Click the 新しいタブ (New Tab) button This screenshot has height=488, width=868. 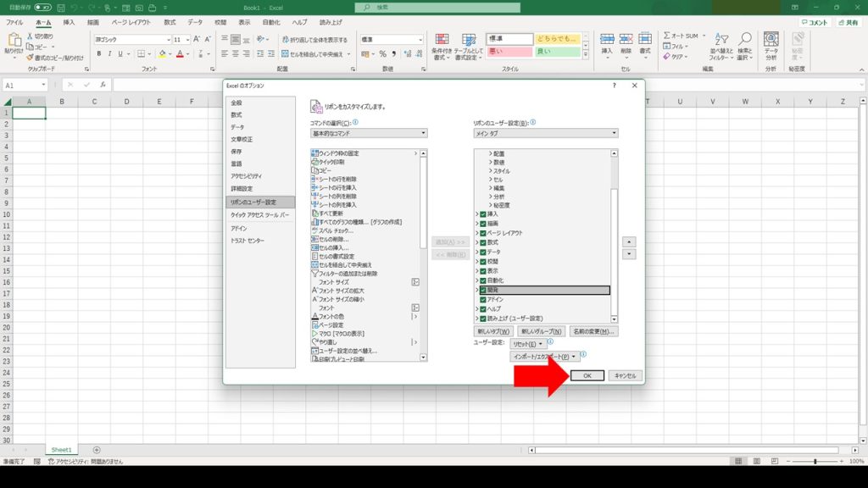point(493,331)
